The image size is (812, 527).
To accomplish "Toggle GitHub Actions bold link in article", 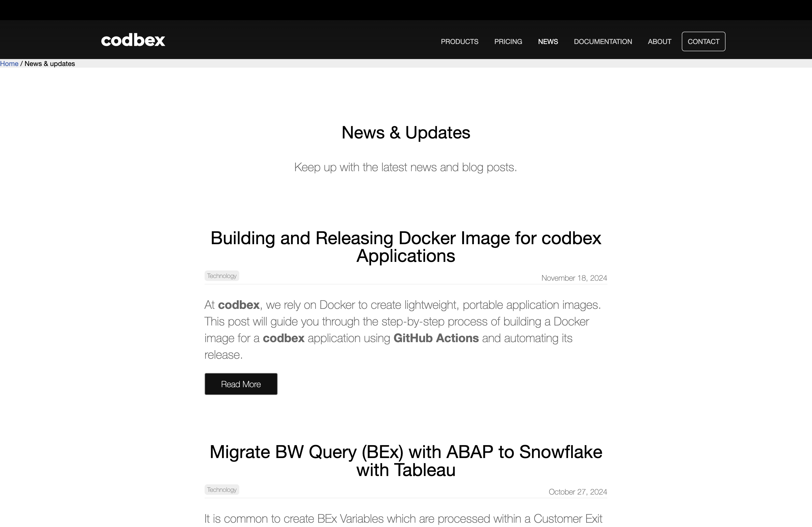I will click(x=436, y=338).
